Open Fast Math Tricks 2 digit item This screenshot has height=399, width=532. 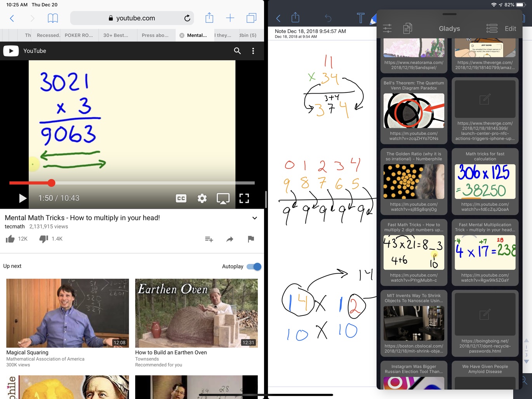coord(414,253)
